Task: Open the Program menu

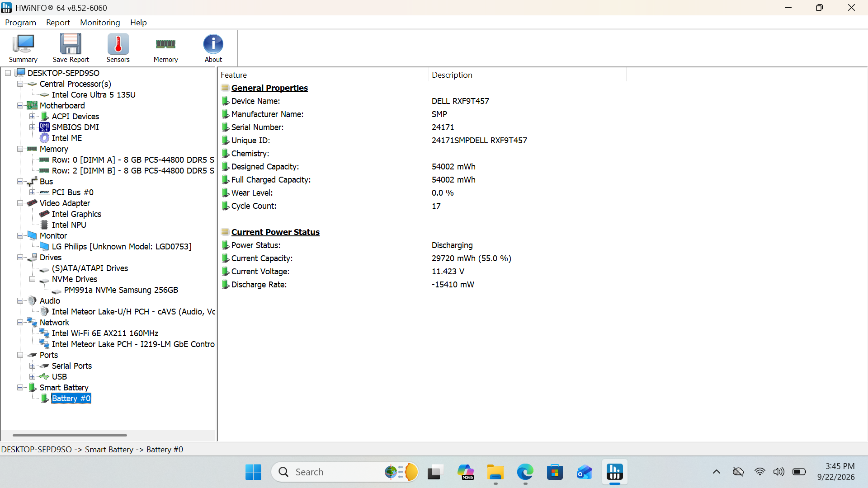Action: pos(20,22)
